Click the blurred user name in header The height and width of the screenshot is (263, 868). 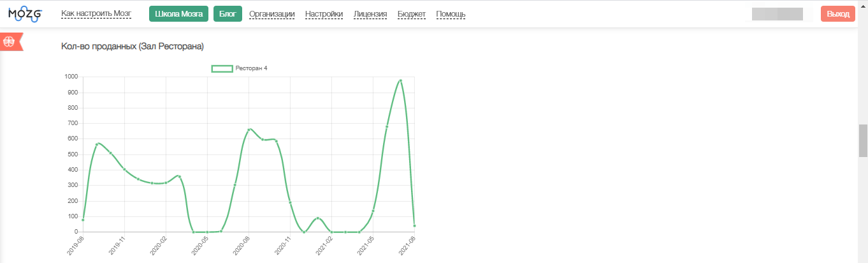[777, 14]
